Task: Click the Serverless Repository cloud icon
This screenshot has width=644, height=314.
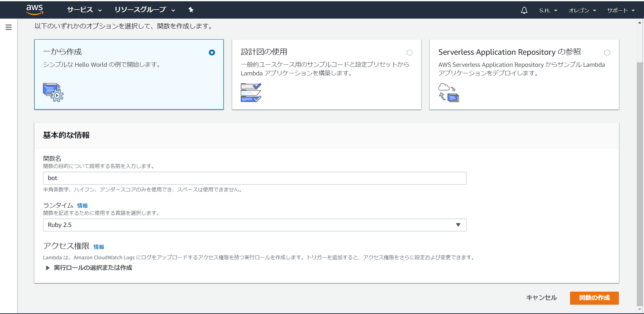Action: pos(449,92)
